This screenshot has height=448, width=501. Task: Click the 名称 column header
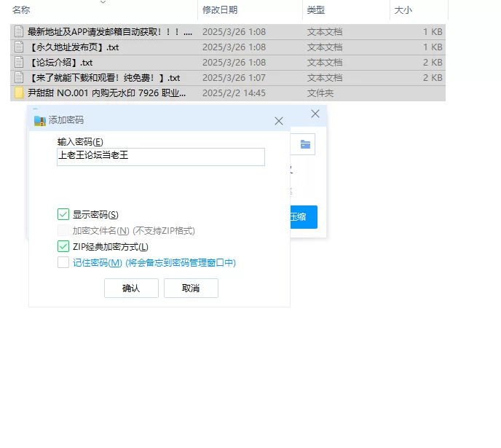[x=22, y=10]
